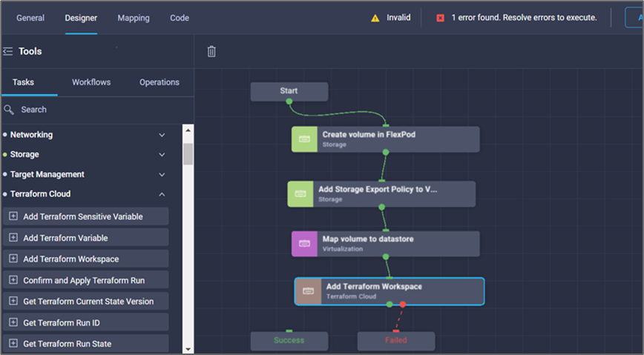The image size is (644, 355).
Task: Click plus icon of Get Terraform Run ID
Action: [13, 322]
